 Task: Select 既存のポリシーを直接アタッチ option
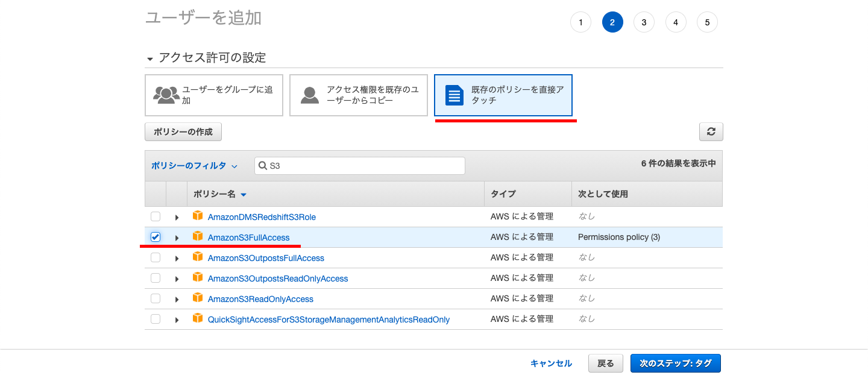[503, 95]
